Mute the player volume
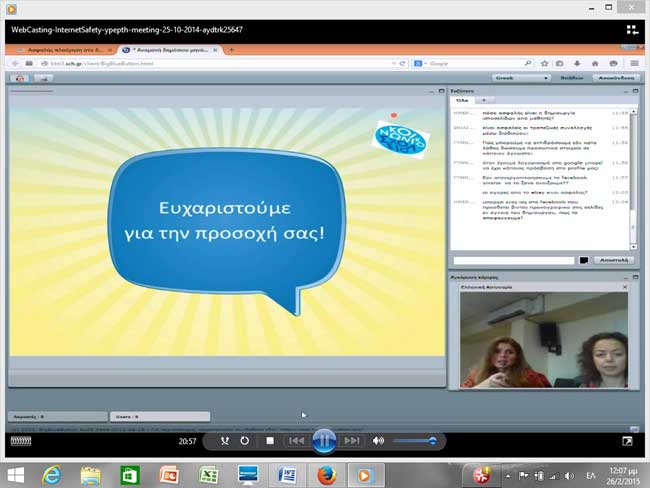This screenshot has height=488, width=650. [379, 440]
